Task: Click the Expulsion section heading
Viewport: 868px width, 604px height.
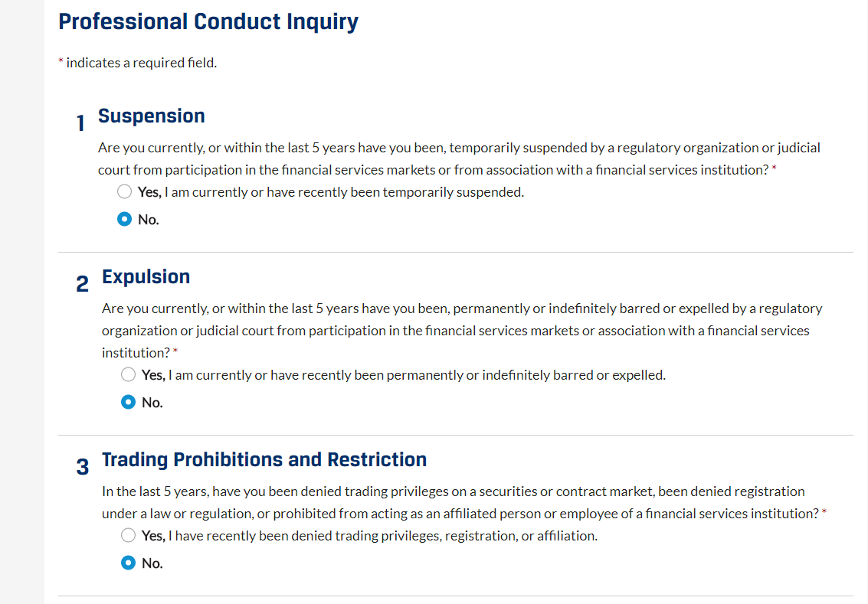Action: pyautogui.click(x=146, y=276)
